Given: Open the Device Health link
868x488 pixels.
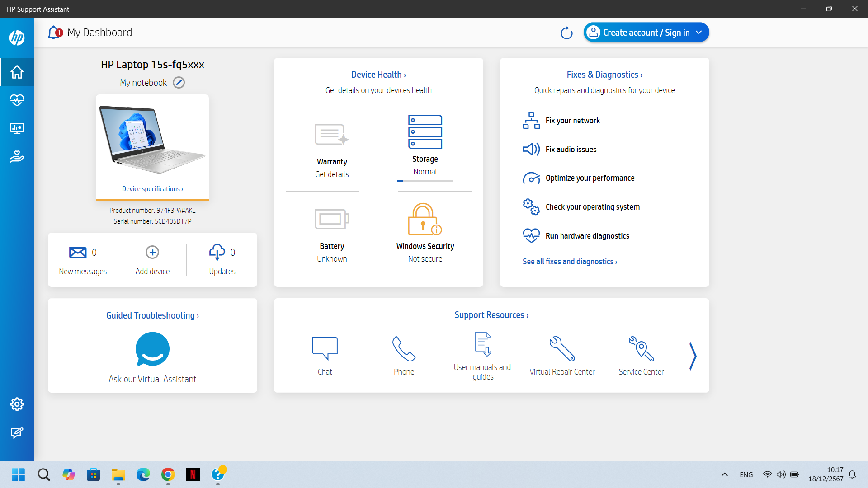Looking at the screenshot, I should click(x=378, y=75).
